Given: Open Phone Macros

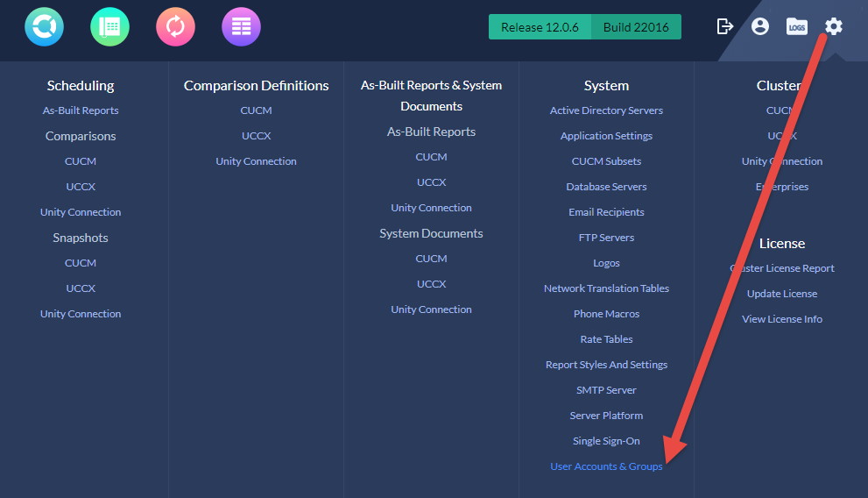Looking at the screenshot, I should (x=606, y=314).
